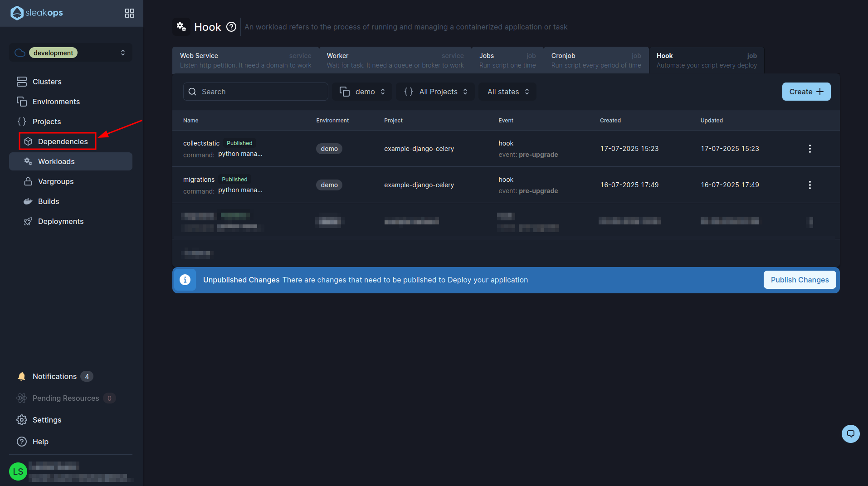Click the Name column header
Viewport: 868px width, 486px height.
tap(191, 121)
